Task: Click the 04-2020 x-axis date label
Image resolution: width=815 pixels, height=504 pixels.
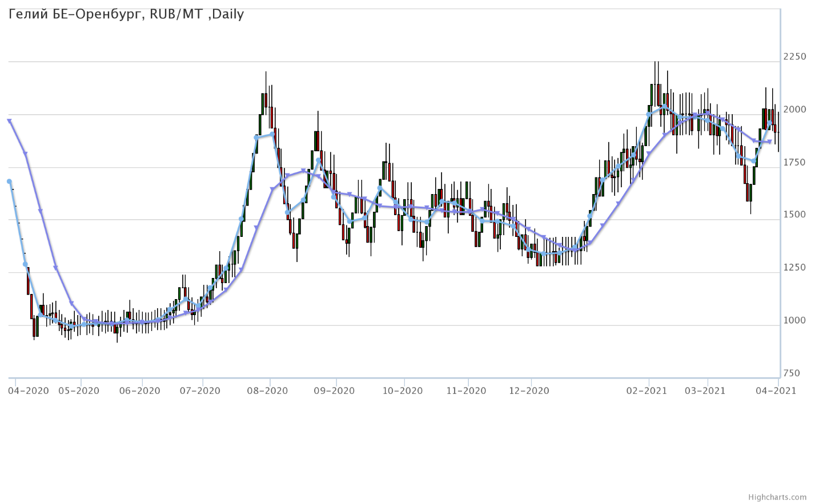Action: tap(29, 391)
